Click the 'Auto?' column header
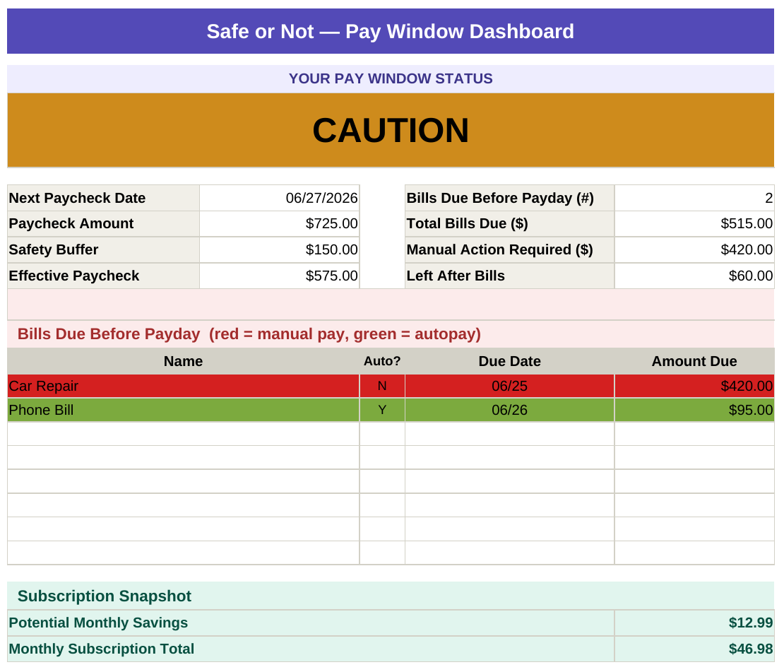 [382, 361]
